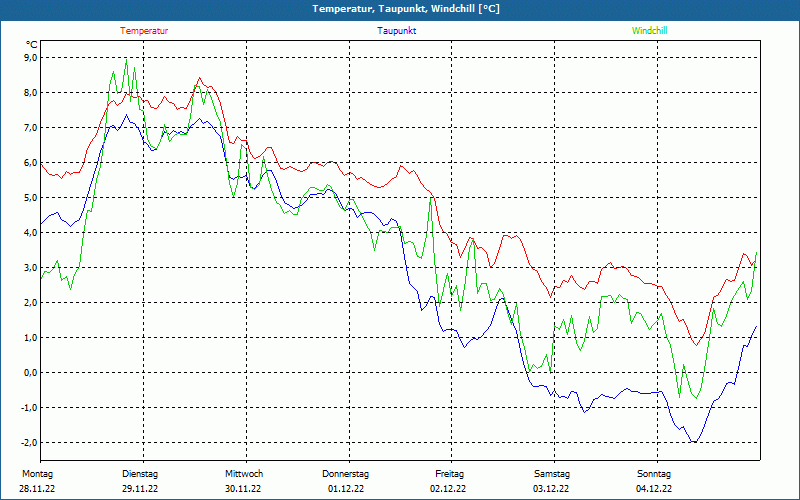Click the 5,0 y-axis value
This screenshot has height=500, width=800.
(x=31, y=197)
